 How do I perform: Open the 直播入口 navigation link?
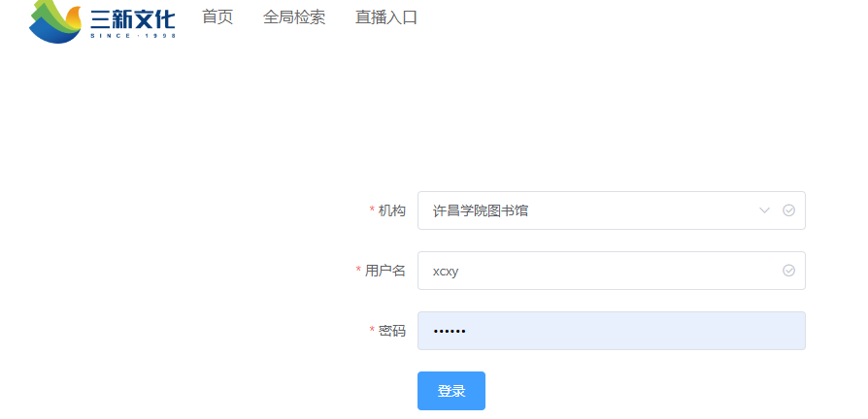tap(386, 16)
